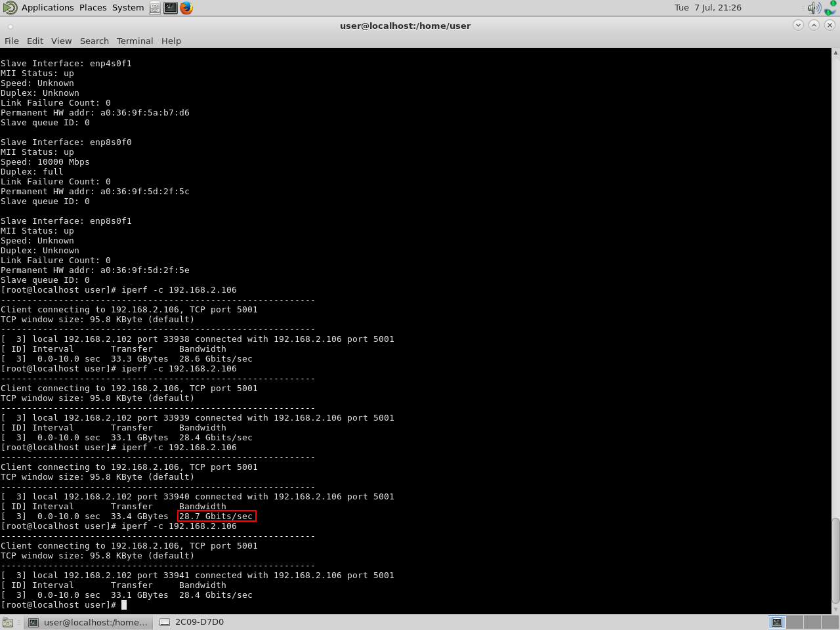
Task: Open the Edit menu of the terminal
Action: 34,41
